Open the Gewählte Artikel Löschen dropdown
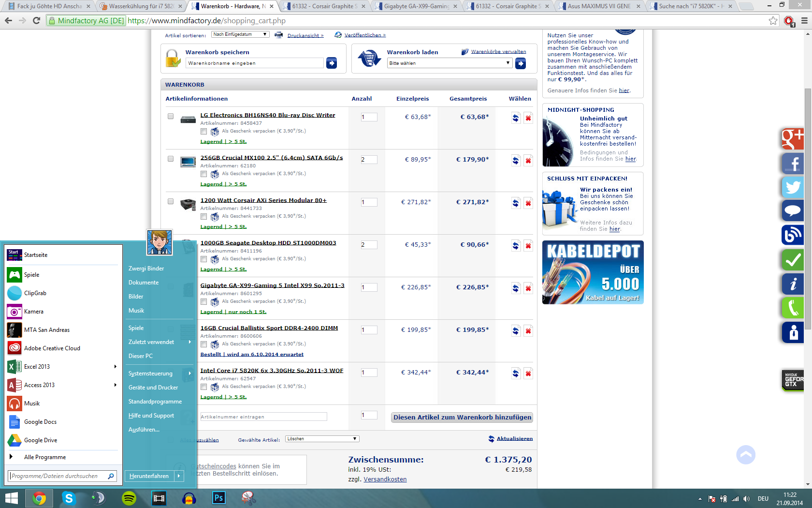 point(322,439)
